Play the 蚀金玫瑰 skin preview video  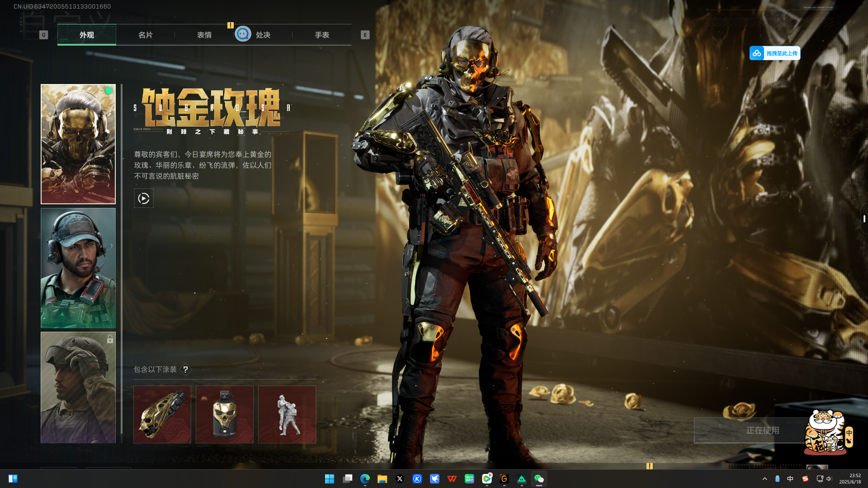144,198
